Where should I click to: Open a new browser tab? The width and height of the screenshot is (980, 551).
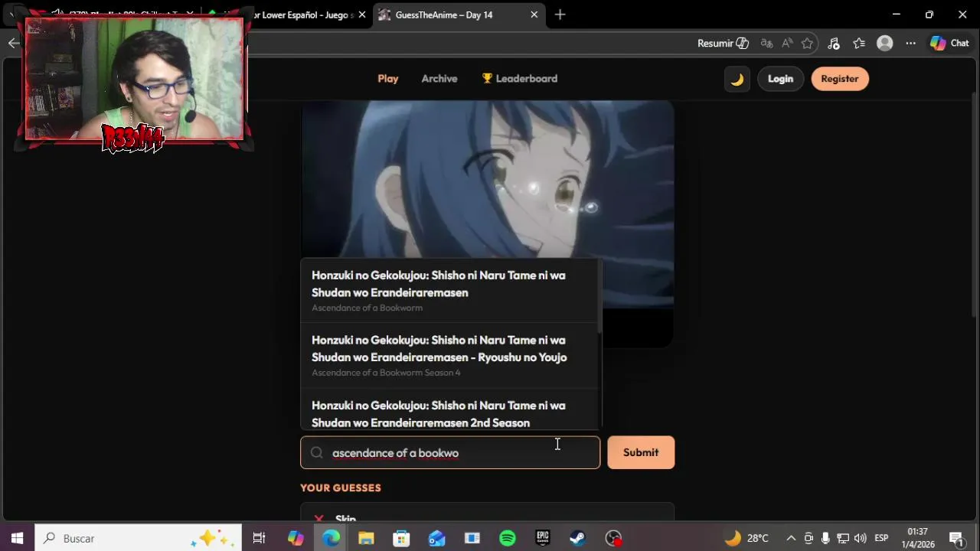point(560,15)
